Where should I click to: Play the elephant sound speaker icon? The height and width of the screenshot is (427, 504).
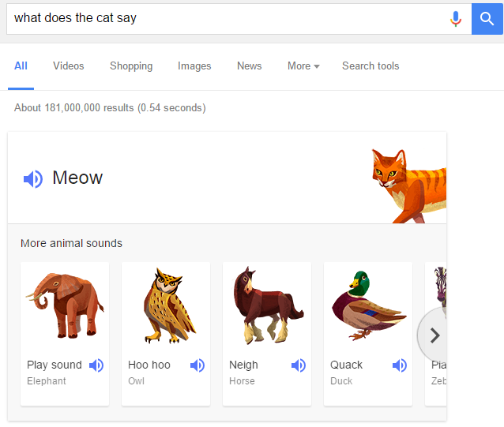click(96, 365)
